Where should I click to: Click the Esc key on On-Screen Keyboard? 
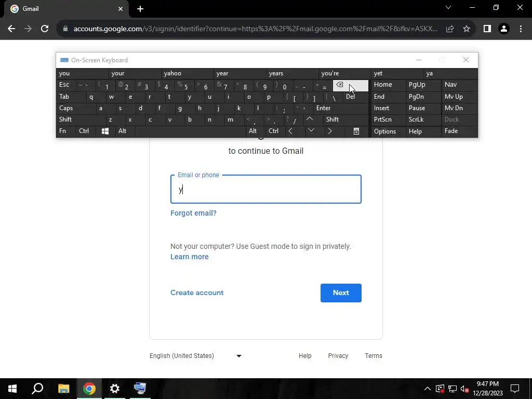66,85
